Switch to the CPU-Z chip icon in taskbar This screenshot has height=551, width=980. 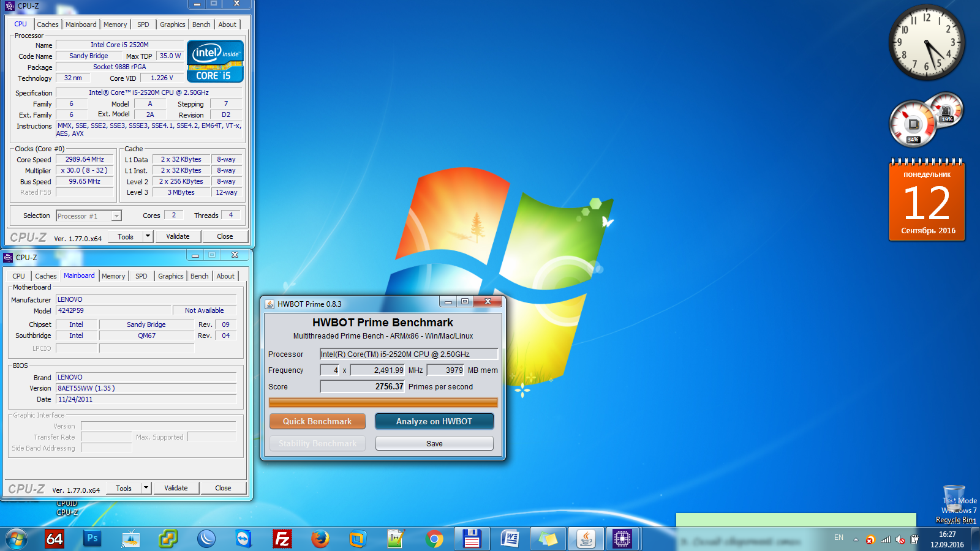[x=622, y=539]
